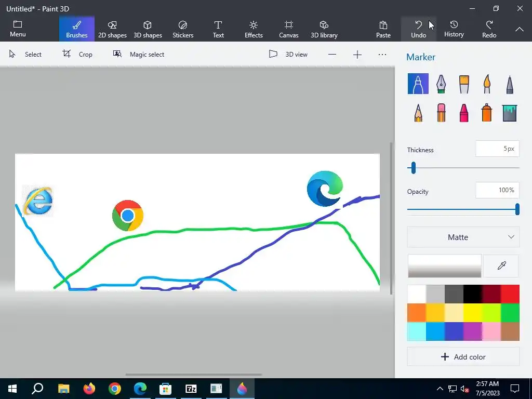Open the 3D shapes tab
The height and width of the screenshot is (399, 532).
click(x=148, y=29)
